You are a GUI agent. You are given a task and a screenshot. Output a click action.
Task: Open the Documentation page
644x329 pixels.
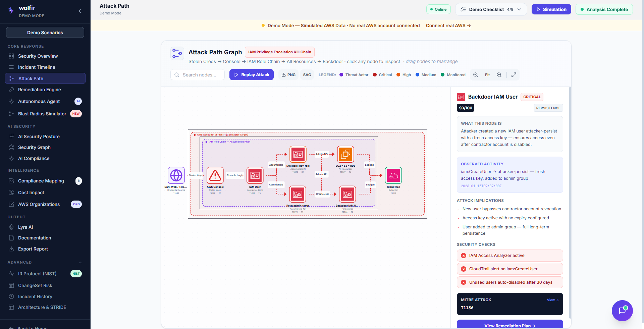tap(45, 238)
